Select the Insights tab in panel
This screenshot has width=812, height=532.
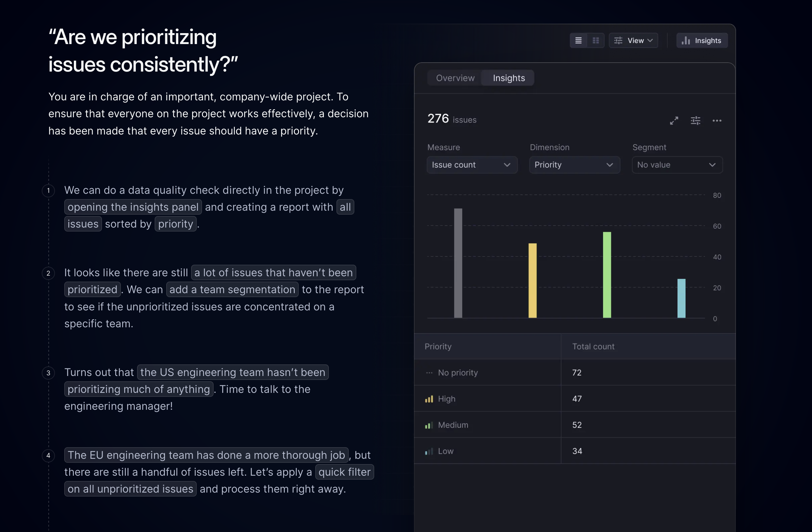point(508,78)
